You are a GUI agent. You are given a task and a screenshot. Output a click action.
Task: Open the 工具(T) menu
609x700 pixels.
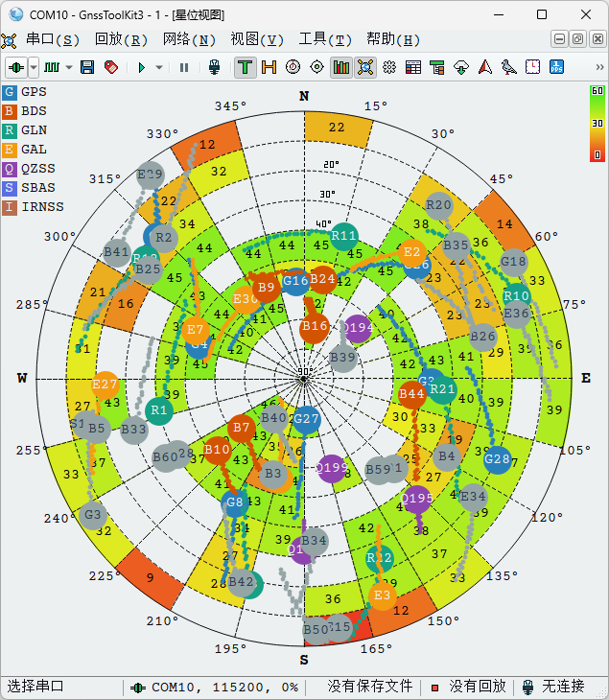[x=326, y=39]
